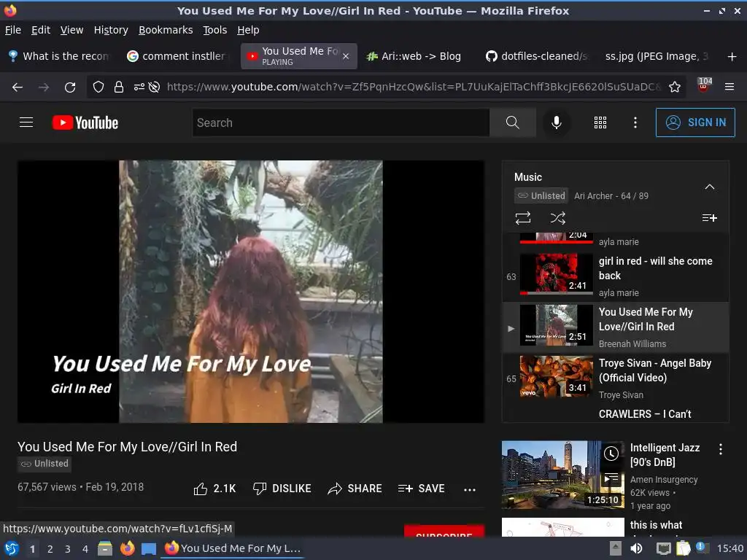Open the Ari Archer playlist owner link
The image size is (747, 560).
[593, 195]
